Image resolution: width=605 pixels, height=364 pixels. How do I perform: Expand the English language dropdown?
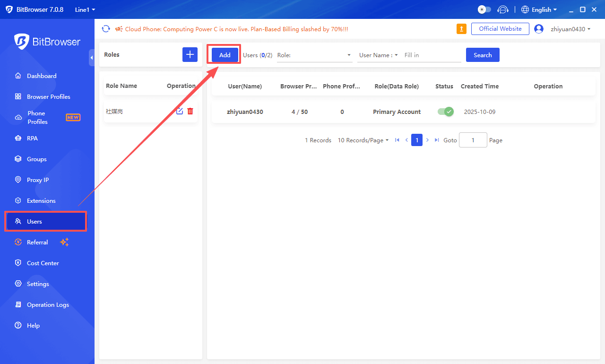(x=539, y=9)
